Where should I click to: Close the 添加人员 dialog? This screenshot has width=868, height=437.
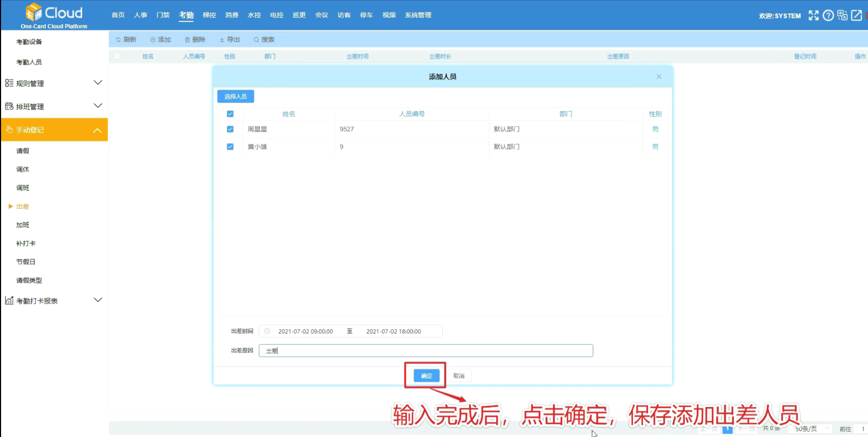tap(659, 77)
